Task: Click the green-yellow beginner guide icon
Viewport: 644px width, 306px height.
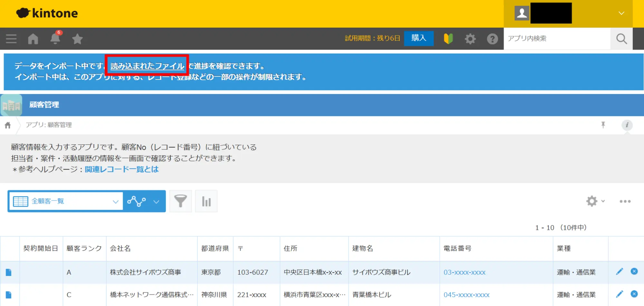Action: (x=448, y=39)
